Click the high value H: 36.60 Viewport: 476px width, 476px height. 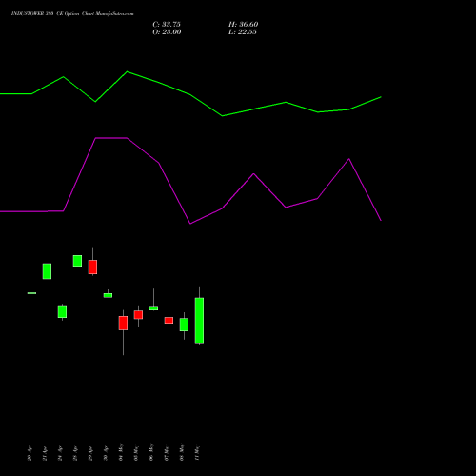(x=244, y=24)
